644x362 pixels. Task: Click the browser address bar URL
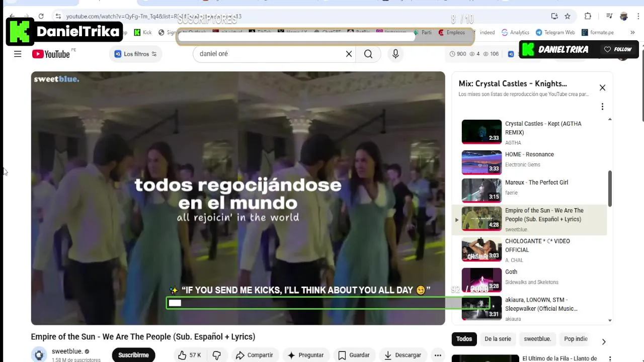point(154,16)
